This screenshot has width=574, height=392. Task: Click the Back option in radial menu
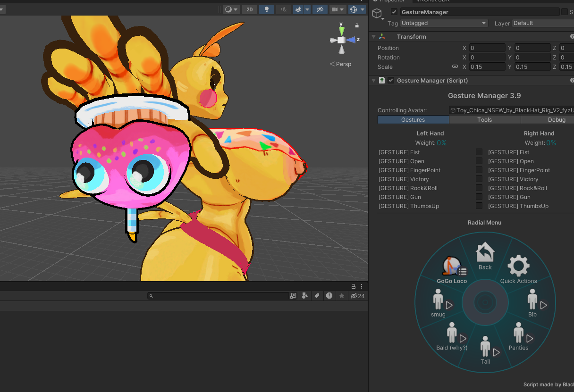coord(485,256)
